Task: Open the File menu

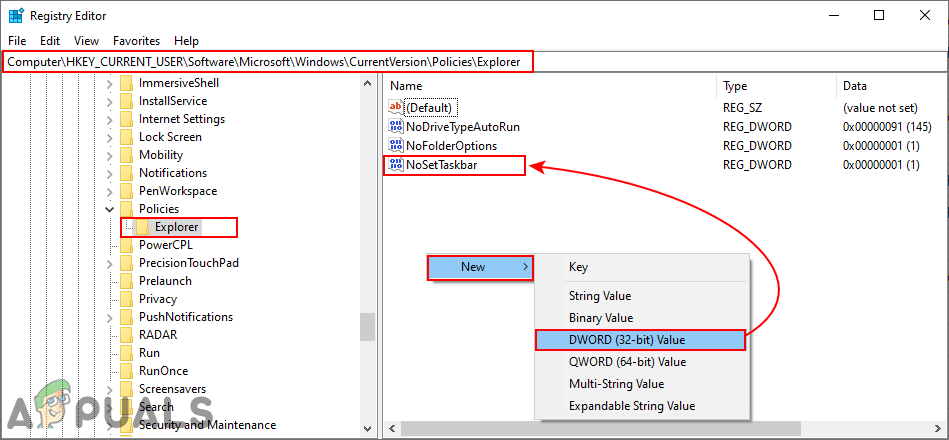Action: coord(18,41)
